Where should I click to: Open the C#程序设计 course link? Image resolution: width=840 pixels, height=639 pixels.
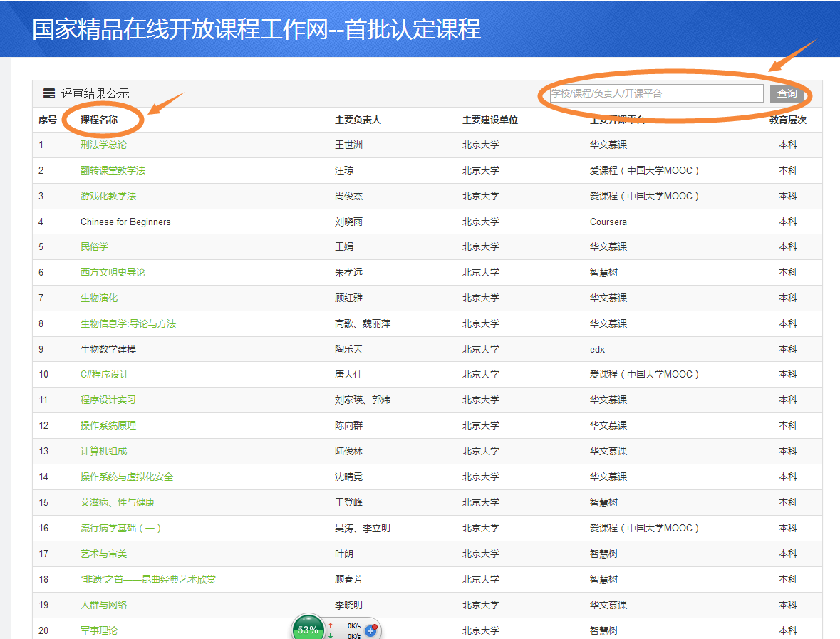click(105, 374)
